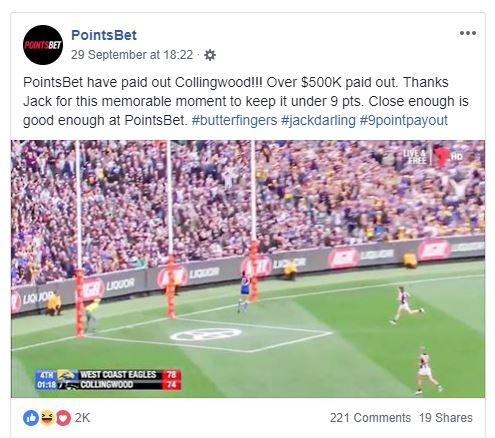Click the blue Like reaction icon

[31, 418]
